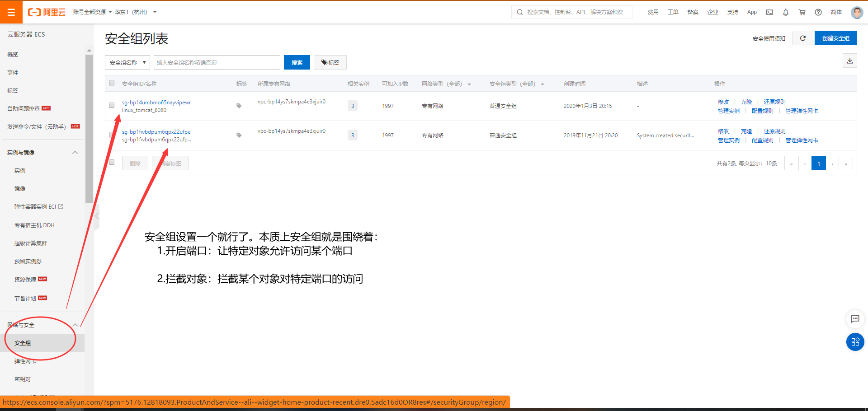Open Cloud Shell terminal icon
The height and width of the screenshot is (411, 868).
coord(769,12)
